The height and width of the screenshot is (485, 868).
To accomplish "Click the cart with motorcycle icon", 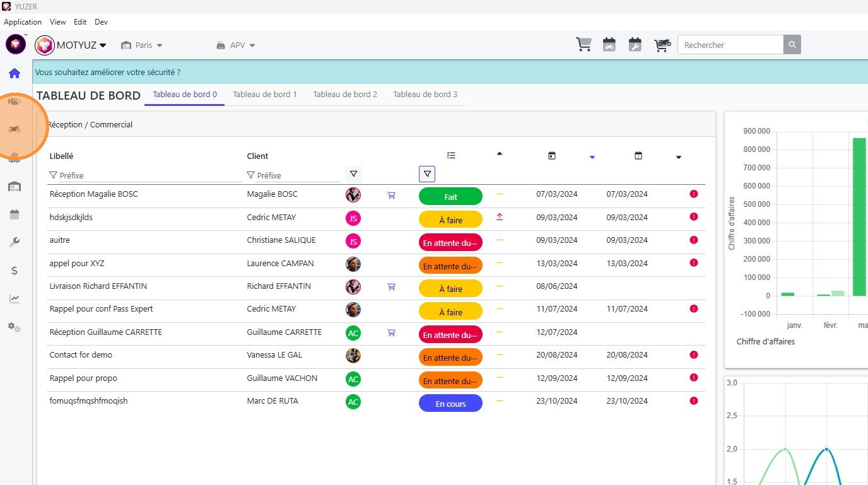I will [662, 45].
